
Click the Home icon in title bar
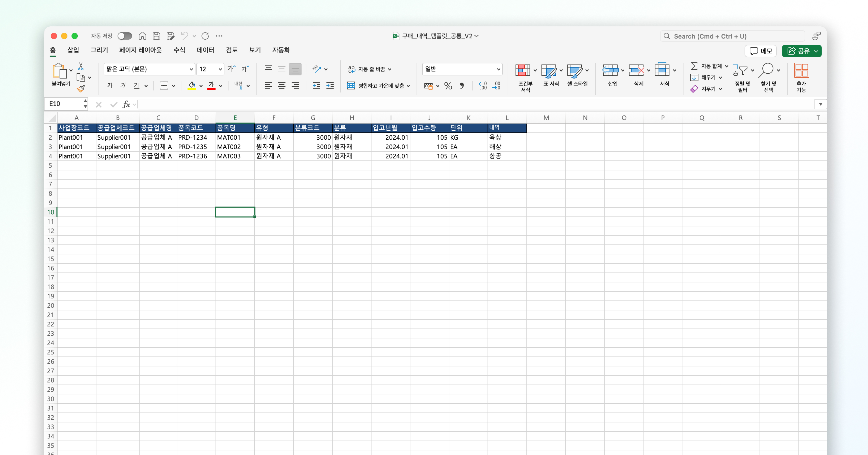(142, 36)
